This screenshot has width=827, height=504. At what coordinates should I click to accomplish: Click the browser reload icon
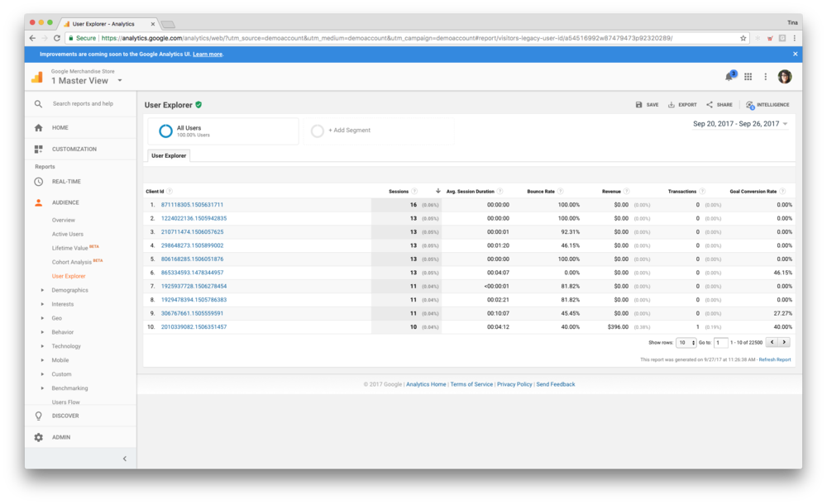coord(57,38)
